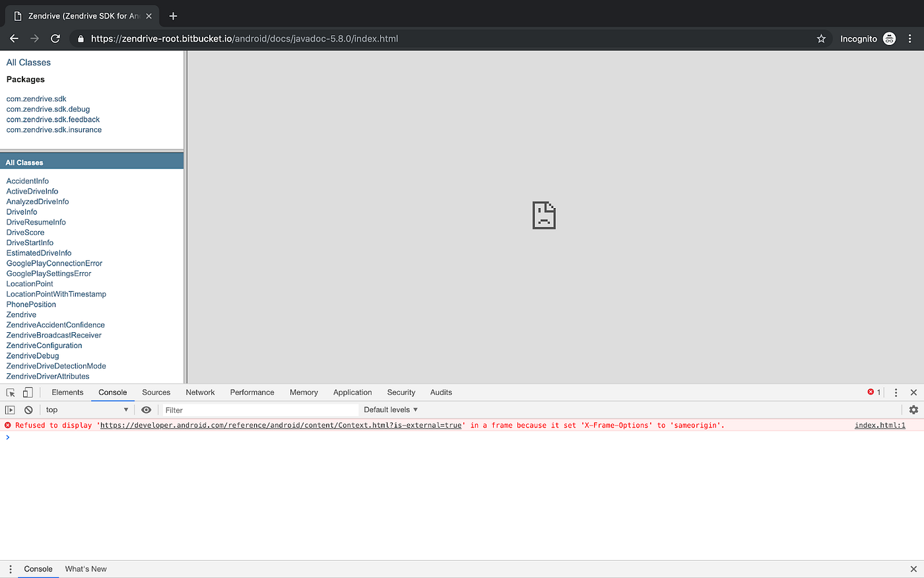Open the GooglePlaySettingsError class
The image size is (924, 578).
49,273
